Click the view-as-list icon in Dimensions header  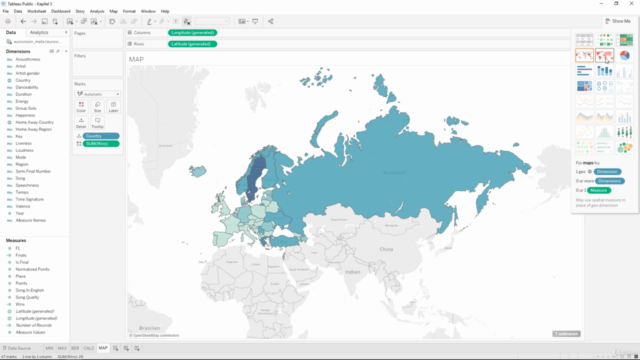(x=51, y=51)
